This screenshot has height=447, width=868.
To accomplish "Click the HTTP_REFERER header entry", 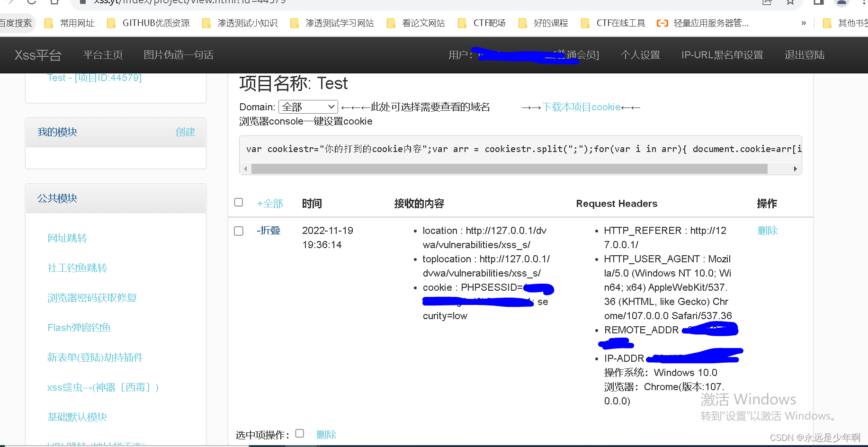I will point(665,238).
